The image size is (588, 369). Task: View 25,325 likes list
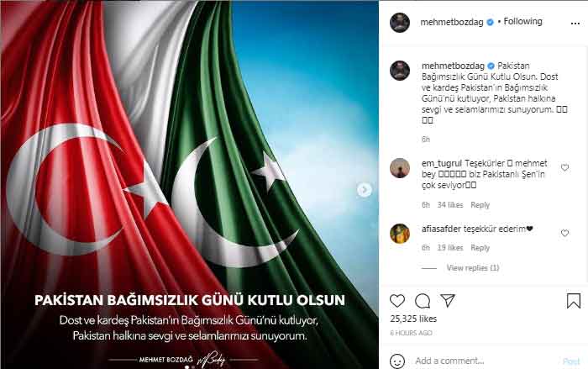[413, 319]
